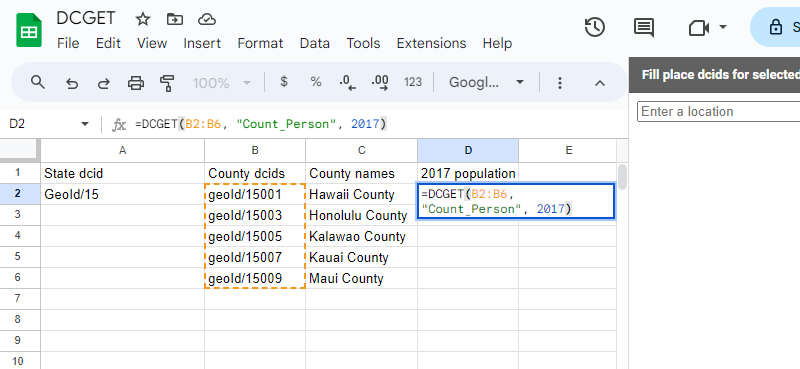Viewport: 800px width, 369px height.
Task: Select cell containing Geold/15
Action: pyautogui.click(x=122, y=194)
